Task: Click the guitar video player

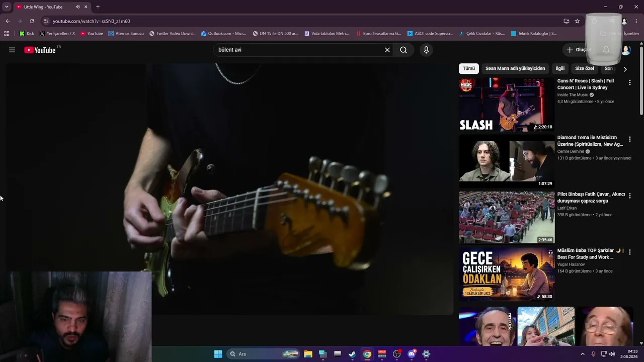Action: pos(230,189)
